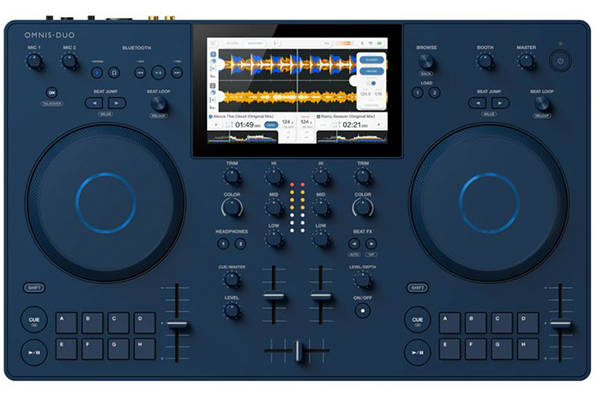Click right deck Beat Jump forward arrow
600x400 pixels.
pos(500,103)
